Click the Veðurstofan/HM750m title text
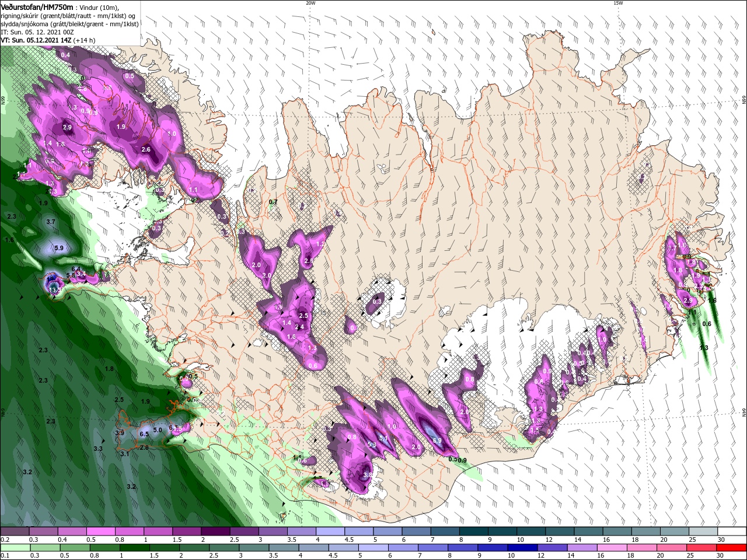The image size is (747, 560). point(37,6)
